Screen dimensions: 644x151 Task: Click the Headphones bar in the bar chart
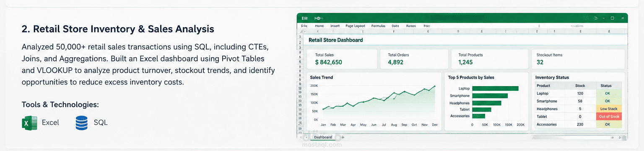pos(486,103)
